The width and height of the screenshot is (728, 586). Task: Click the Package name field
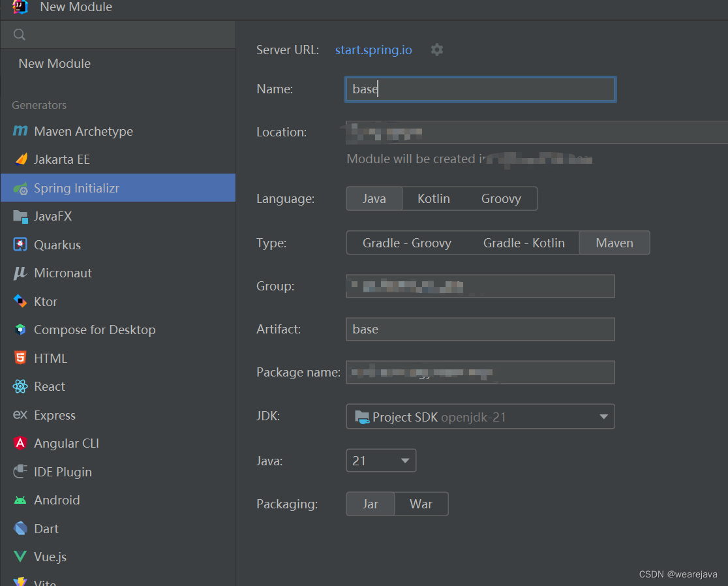click(481, 373)
